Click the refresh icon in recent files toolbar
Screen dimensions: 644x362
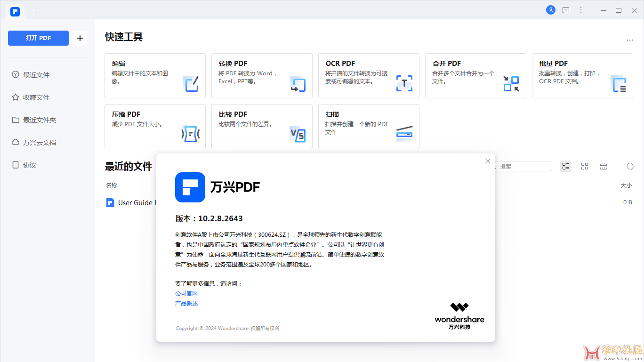pos(630,166)
